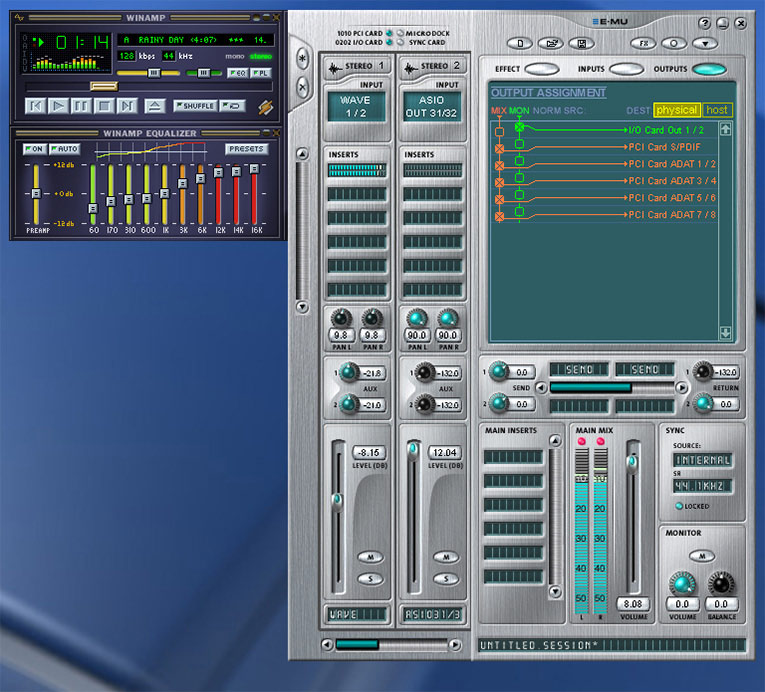Click the Main Mix volume fader
Image resolution: width=765 pixels, height=692 pixels.
pos(631,460)
